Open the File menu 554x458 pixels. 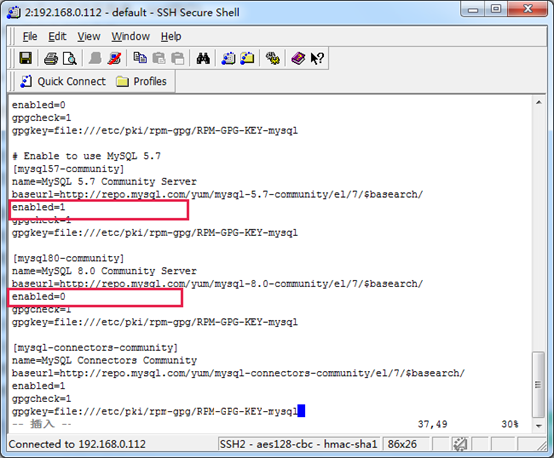click(x=30, y=36)
